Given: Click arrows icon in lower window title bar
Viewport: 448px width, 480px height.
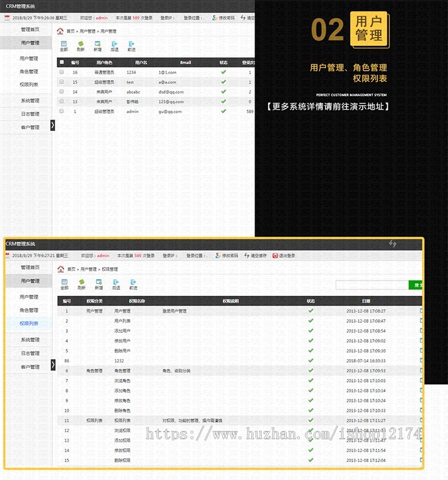Looking at the screenshot, I should tap(392, 244).
